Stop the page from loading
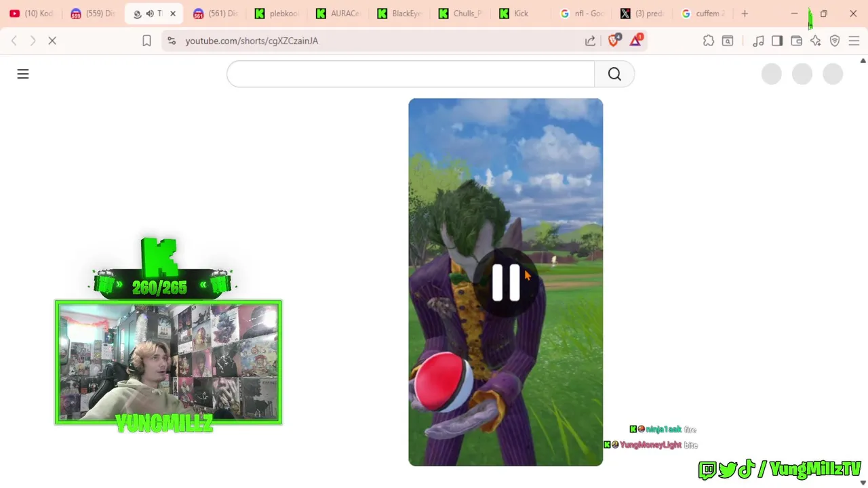This screenshot has width=868, height=488. (x=52, y=41)
